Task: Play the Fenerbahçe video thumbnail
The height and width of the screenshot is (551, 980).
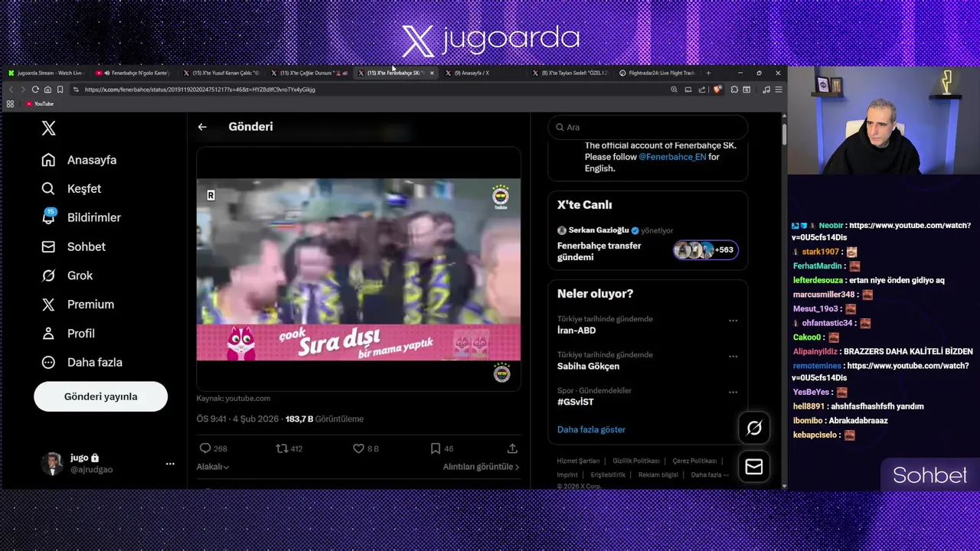Action: (358, 269)
